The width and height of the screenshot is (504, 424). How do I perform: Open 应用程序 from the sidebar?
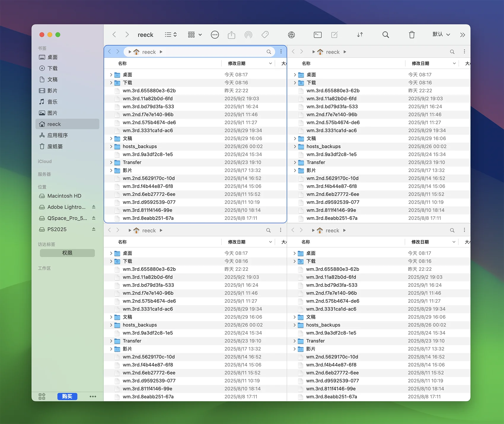[x=67, y=135]
